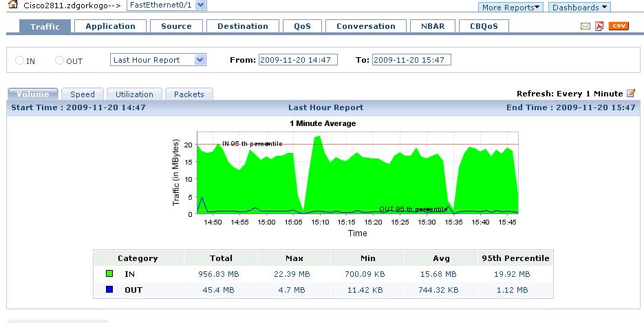Image resolution: width=644 pixels, height=323 pixels.
Task: Click the IN 95th percentile 19.92 MB
Action: click(x=512, y=274)
